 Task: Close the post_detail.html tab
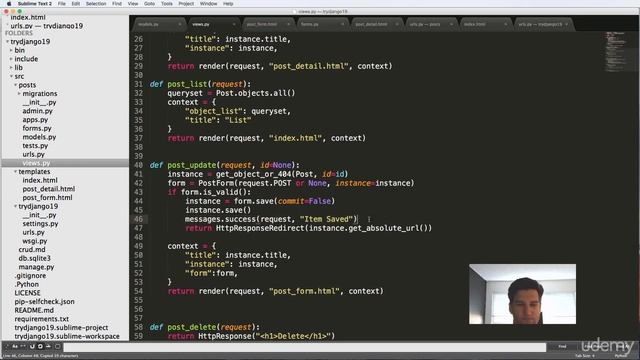pyautogui.click(x=397, y=24)
